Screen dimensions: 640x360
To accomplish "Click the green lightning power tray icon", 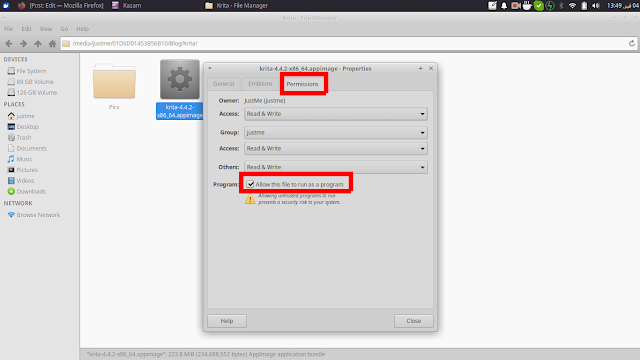I will click(550, 5).
